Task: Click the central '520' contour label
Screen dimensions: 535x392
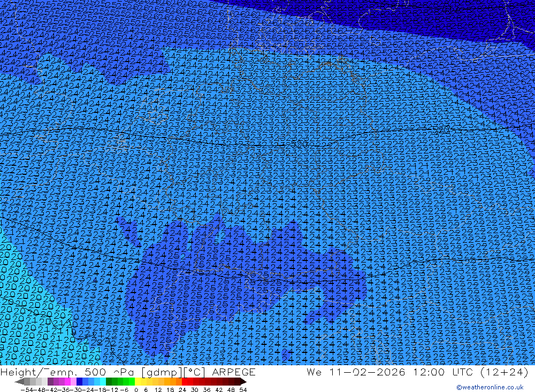Action: coord(299,144)
